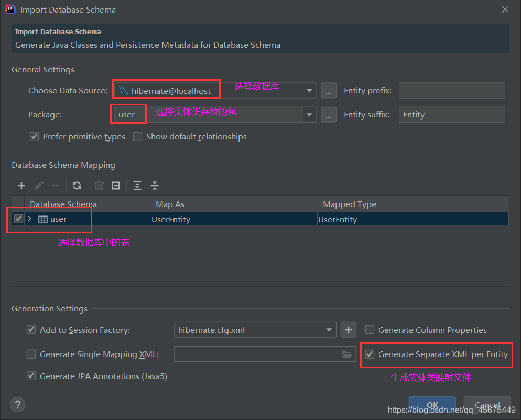
Task: Expand all schema rows via toolbar icon
Action: coord(137,186)
